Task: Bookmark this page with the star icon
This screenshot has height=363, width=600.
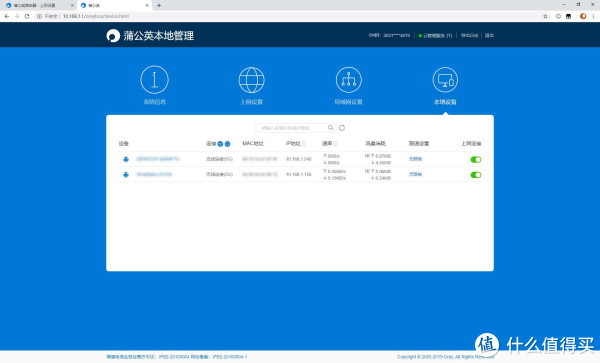Action: pos(545,16)
